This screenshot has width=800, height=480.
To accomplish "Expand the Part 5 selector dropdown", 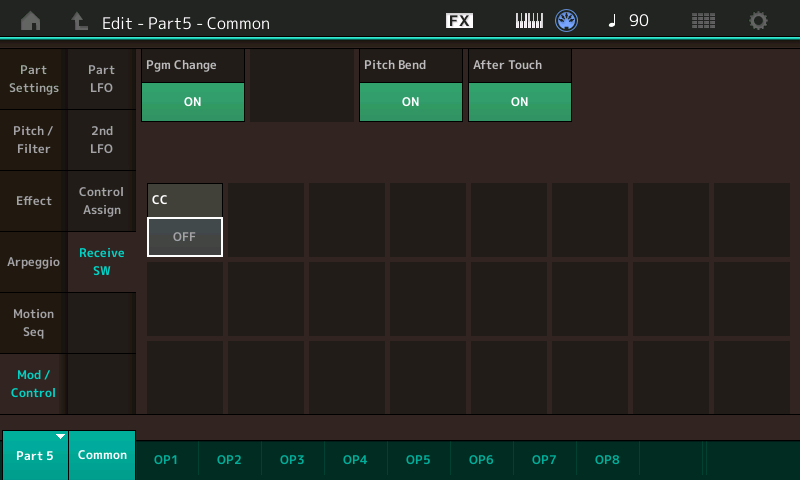I will coord(35,455).
